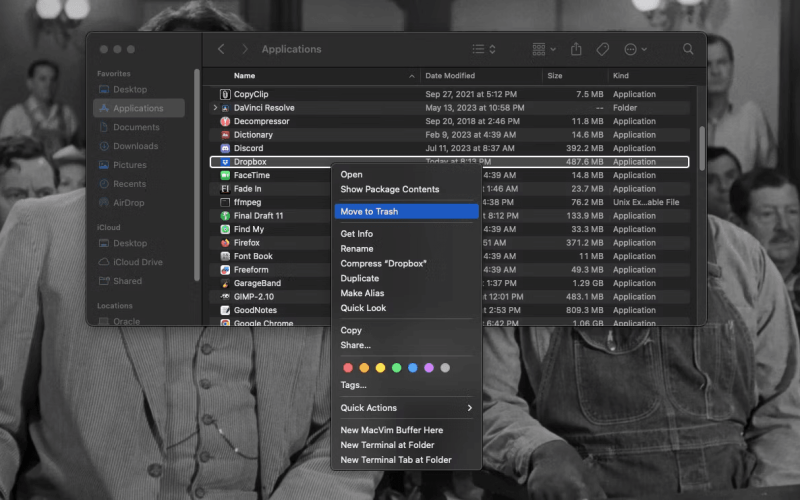Click the ffmpeg file icon

pyautogui.click(x=225, y=202)
